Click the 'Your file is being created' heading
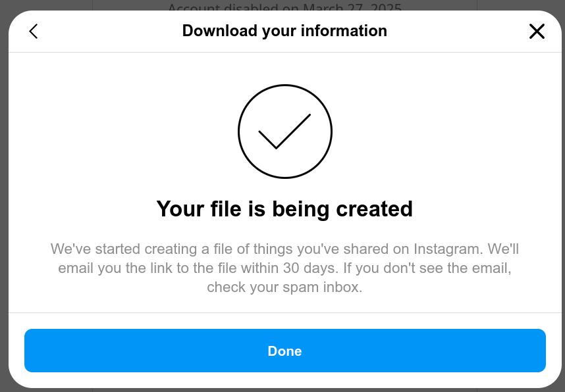This screenshot has width=565, height=392. point(284,208)
